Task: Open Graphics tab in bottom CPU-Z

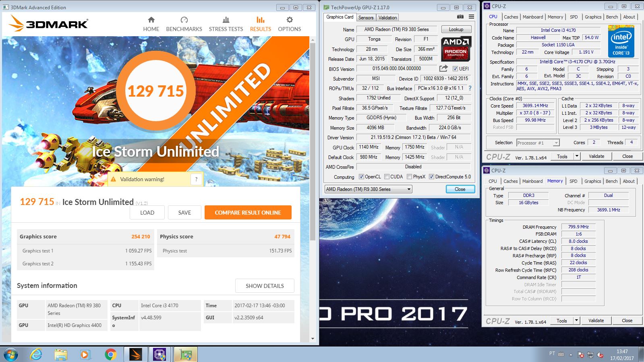Action: pyautogui.click(x=592, y=181)
